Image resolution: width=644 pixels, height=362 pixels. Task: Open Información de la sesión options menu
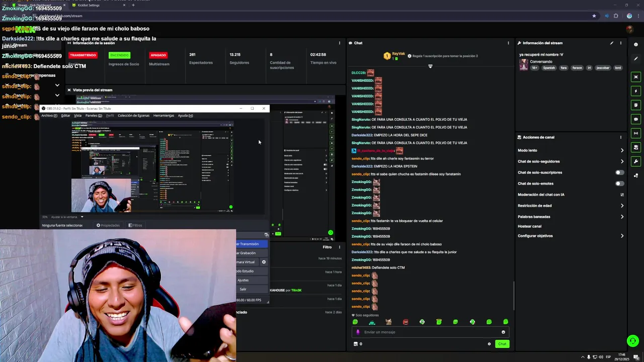click(340, 43)
